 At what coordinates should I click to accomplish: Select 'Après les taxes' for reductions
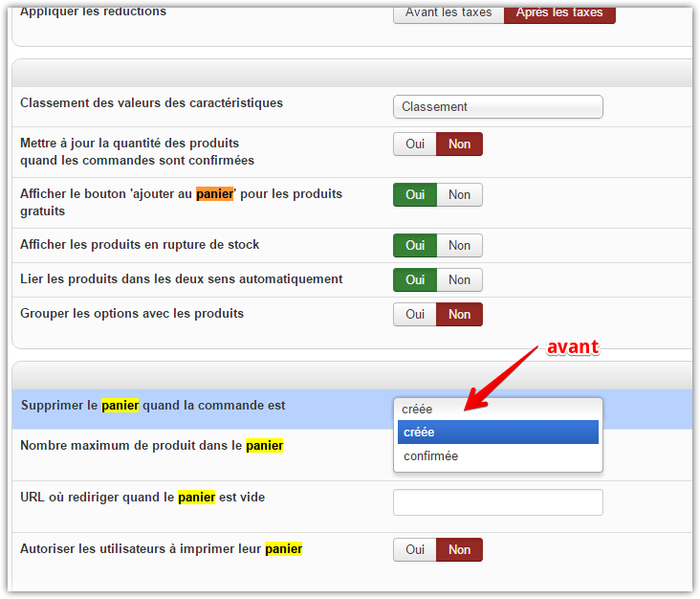point(559,13)
